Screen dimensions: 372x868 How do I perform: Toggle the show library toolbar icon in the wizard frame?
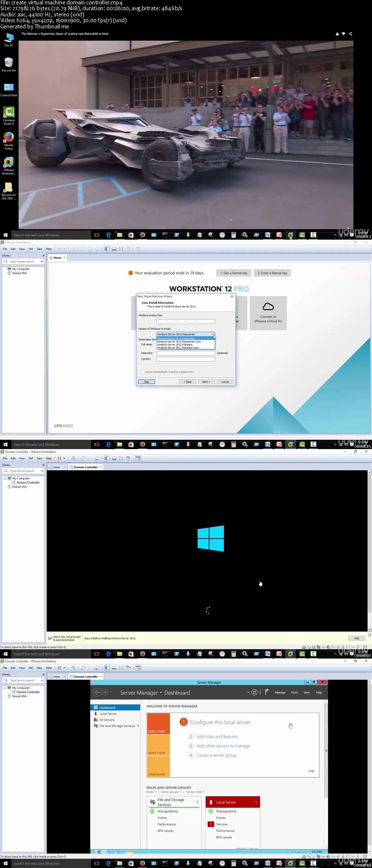point(107,249)
